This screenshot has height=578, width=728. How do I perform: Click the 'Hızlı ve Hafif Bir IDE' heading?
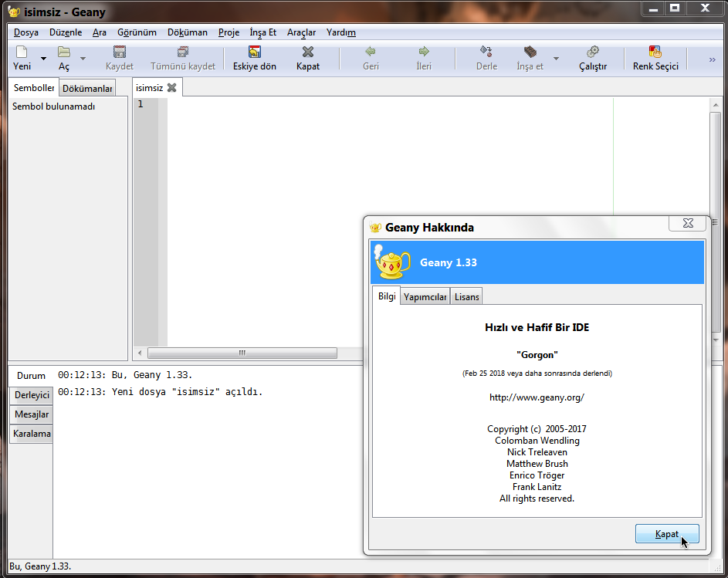[x=537, y=327]
